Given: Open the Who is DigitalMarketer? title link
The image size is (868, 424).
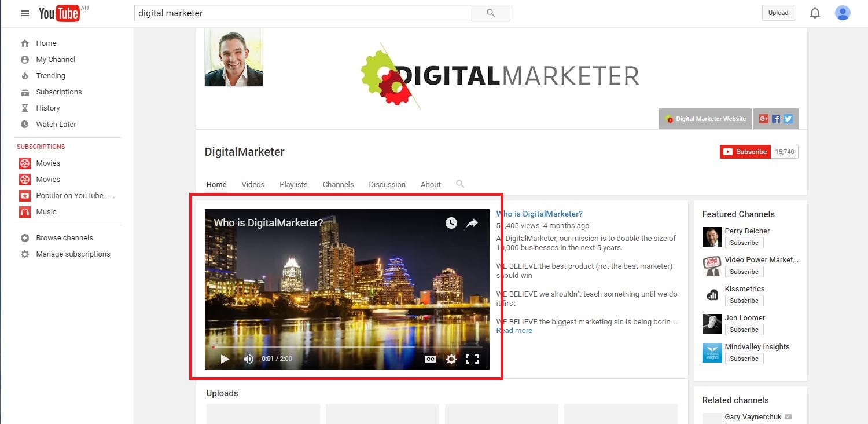Looking at the screenshot, I should tap(539, 214).
